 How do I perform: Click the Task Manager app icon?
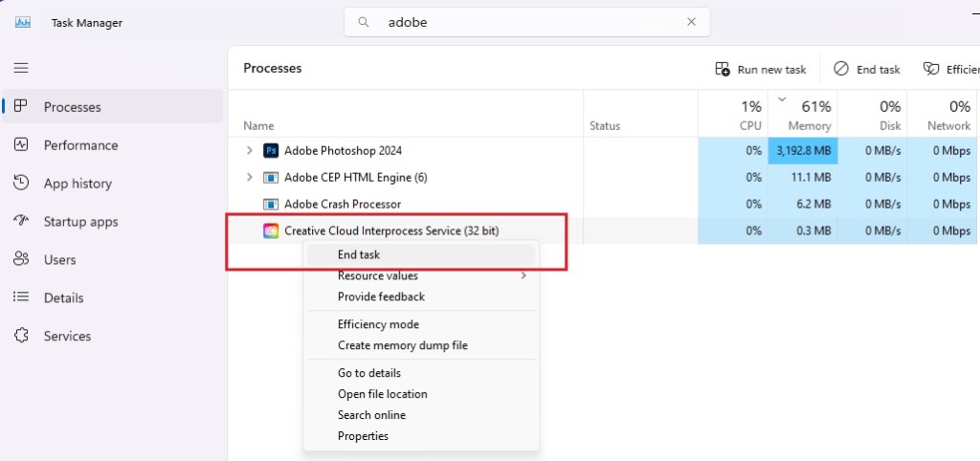[23, 22]
